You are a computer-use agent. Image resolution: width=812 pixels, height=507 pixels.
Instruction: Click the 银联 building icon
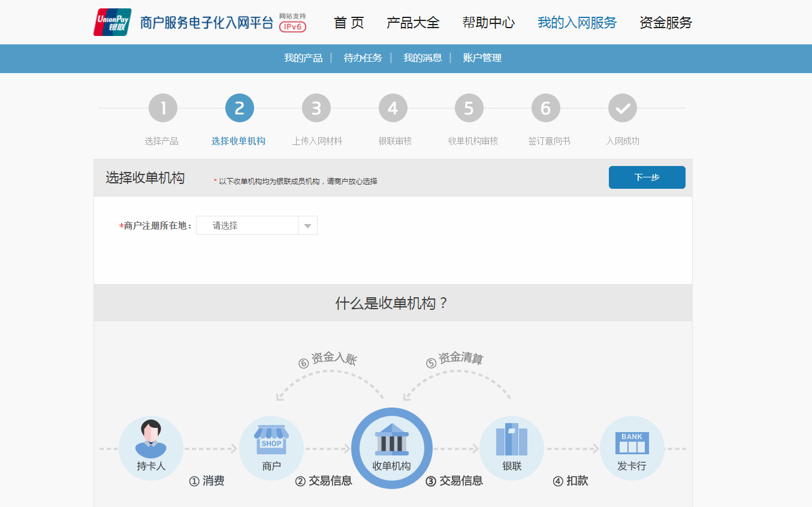click(x=512, y=439)
